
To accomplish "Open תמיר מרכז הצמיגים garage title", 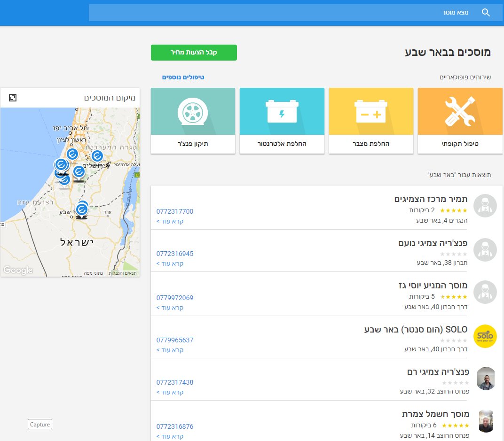I will pyautogui.click(x=431, y=199).
